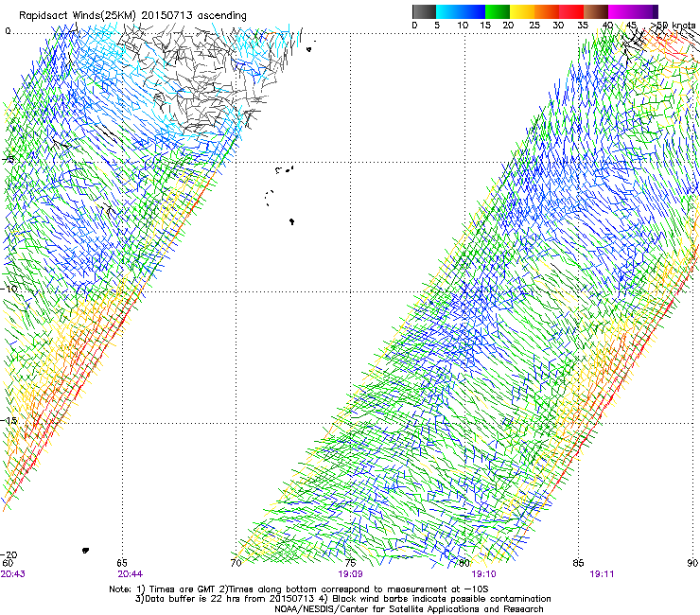Click the yellow 20-25 knots legend segment
The image size is (700, 615).
coord(522,11)
